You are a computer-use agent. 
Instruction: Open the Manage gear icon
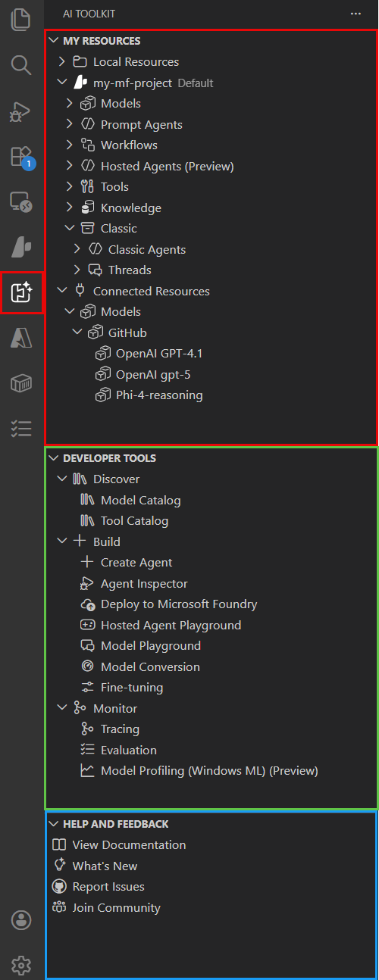[21, 965]
